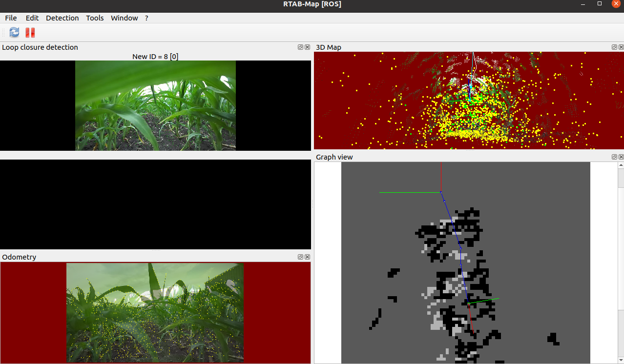Click the Graph view vertical scrollbar handle
Image resolution: width=624 pixels, height=364 pixels.
[x=621, y=179]
